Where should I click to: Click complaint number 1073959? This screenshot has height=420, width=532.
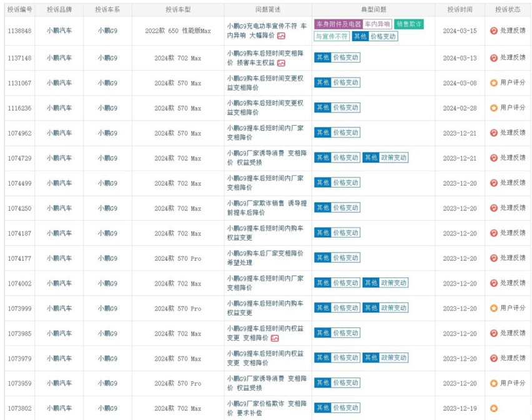point(20,384)
